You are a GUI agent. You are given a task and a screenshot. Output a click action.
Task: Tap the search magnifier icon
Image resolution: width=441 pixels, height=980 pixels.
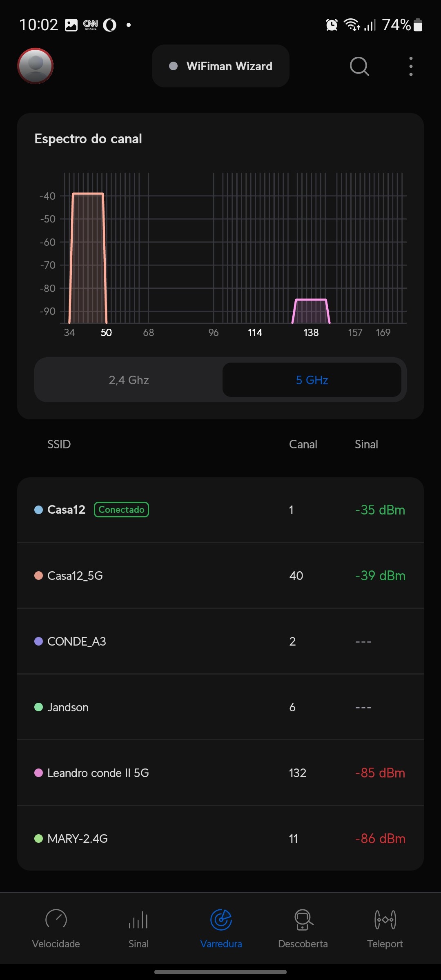(359, 66)
